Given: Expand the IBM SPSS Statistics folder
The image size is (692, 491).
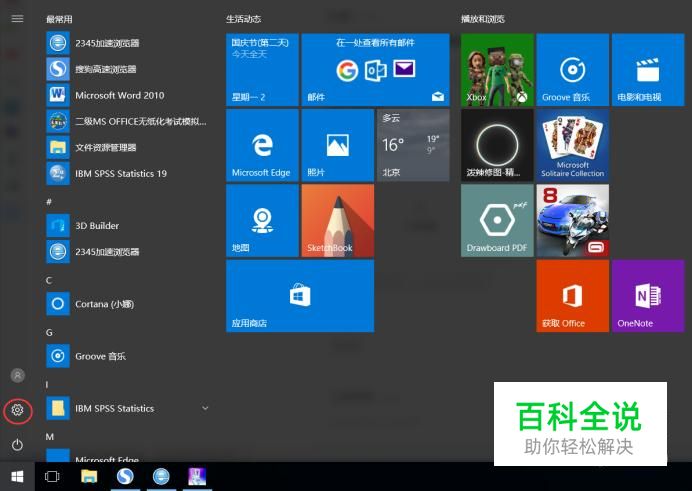Looking at the screenshot, I should [x=205, y=408].
